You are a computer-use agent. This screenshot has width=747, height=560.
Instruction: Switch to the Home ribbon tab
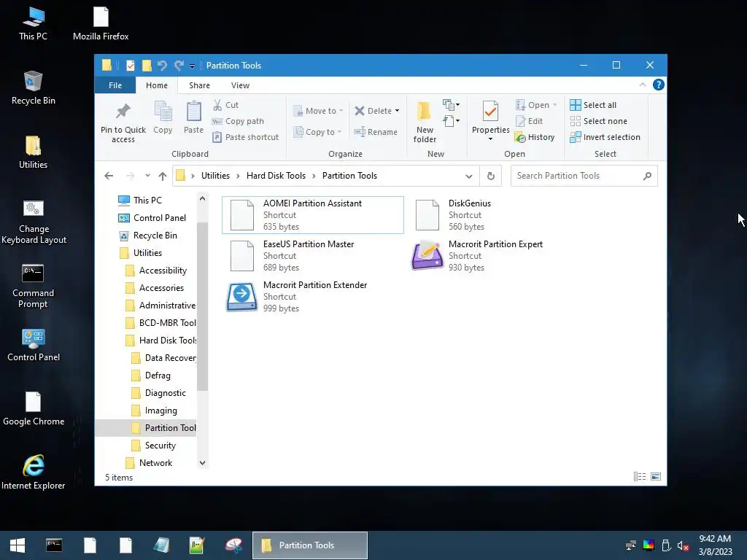point(157,85)
